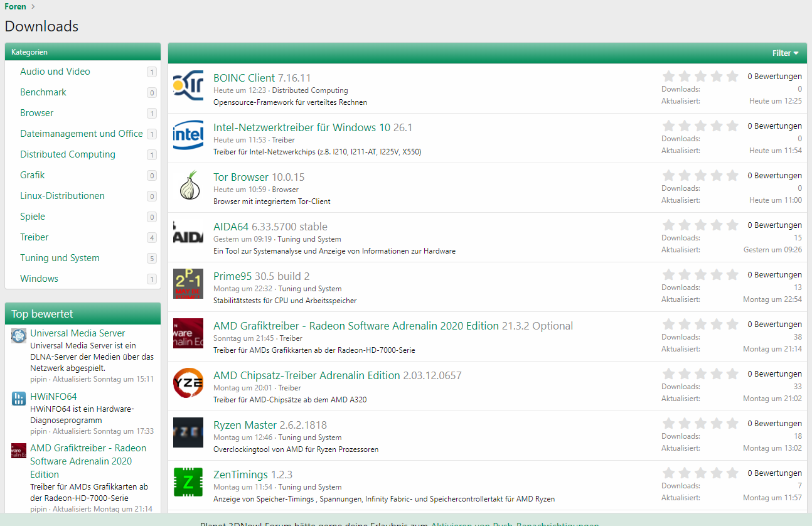Viewport: 812px width, 526px height.
Task: Click the Ryzen Master icon
Action: pos(188,432)
